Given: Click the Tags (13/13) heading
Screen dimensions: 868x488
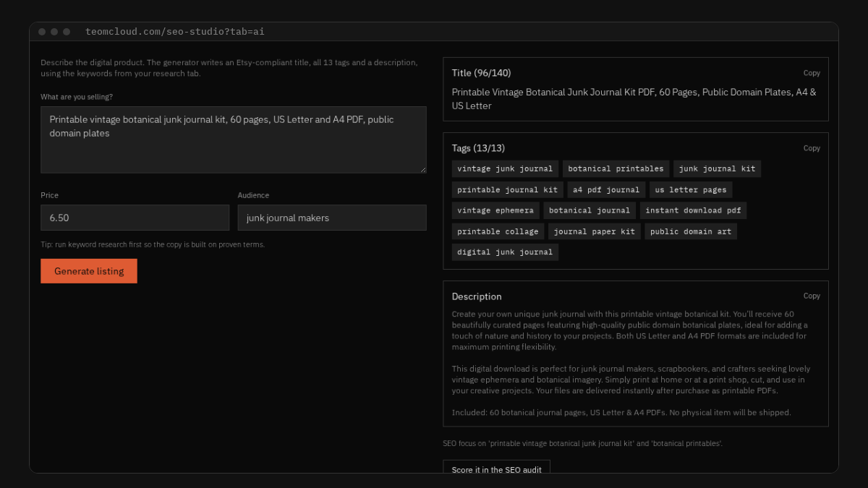Looking at the screenshot, I should pos(478,148).
